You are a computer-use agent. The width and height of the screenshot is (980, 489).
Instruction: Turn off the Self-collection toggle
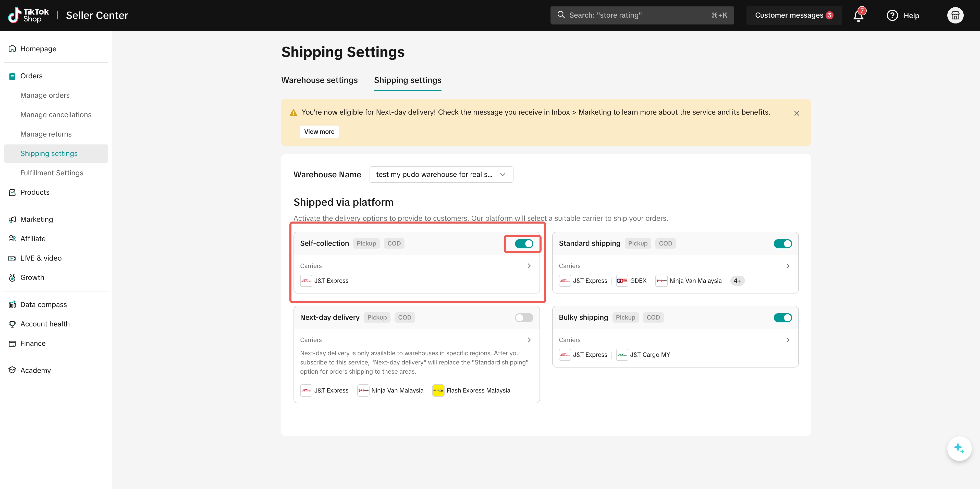point(524,243)
